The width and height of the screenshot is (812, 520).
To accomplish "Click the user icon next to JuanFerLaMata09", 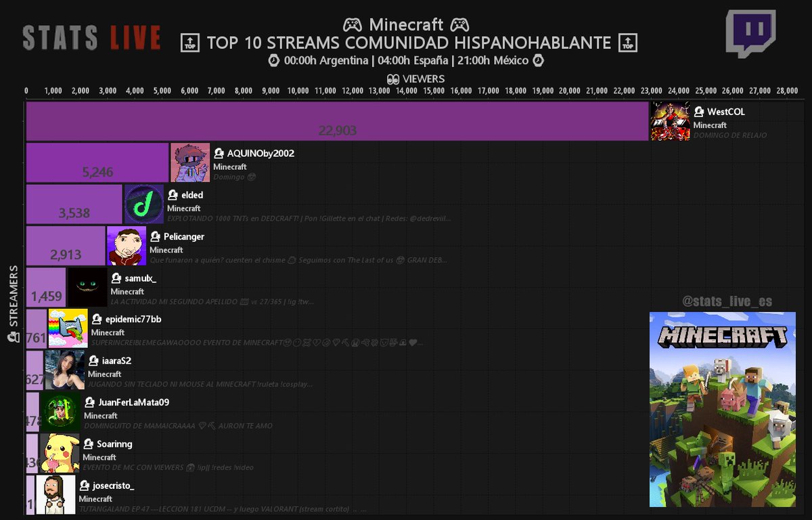I will click(89, 402).
